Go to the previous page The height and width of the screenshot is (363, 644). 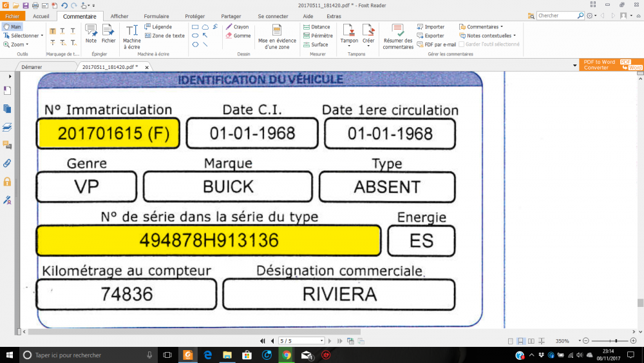point(272,341)
